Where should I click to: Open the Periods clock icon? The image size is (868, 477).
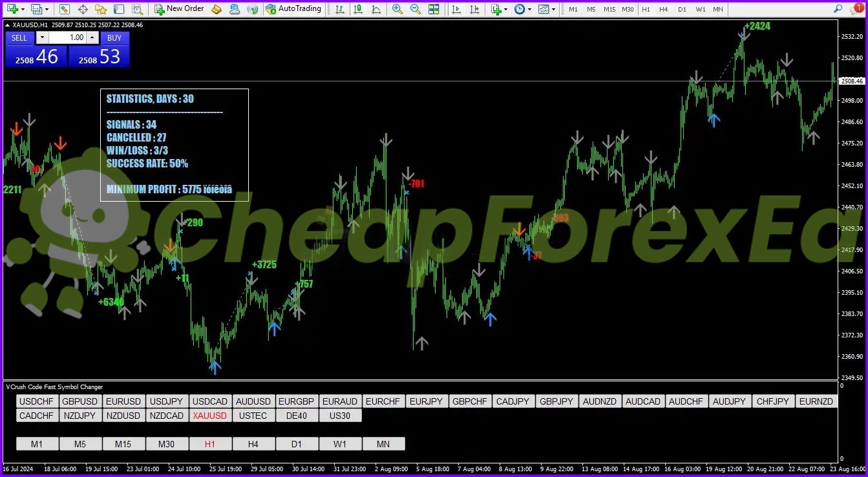[x=520, y=9]
